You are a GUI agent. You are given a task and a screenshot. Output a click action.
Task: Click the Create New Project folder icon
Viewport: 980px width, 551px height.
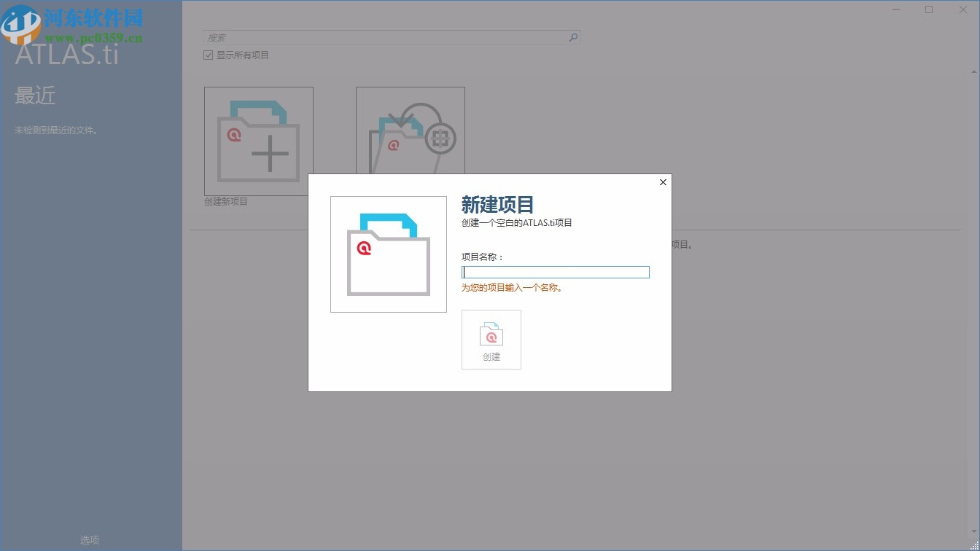(259, 141)
